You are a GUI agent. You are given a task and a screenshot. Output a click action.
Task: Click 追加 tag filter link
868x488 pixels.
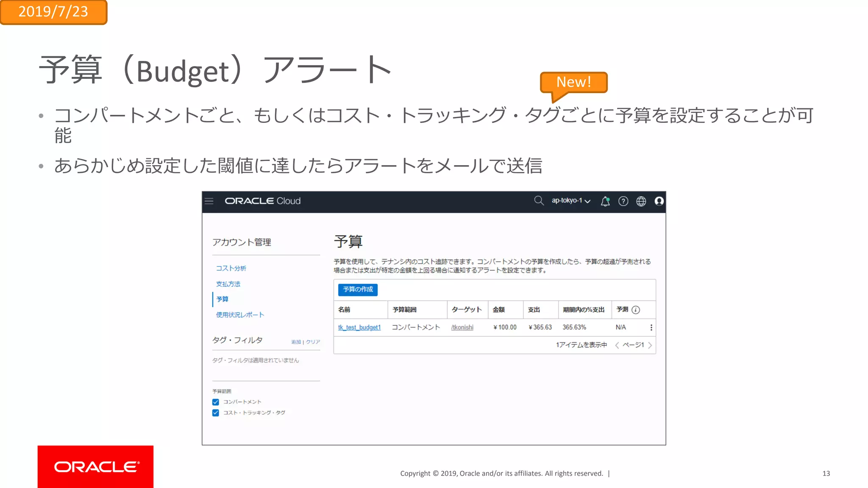296,342
